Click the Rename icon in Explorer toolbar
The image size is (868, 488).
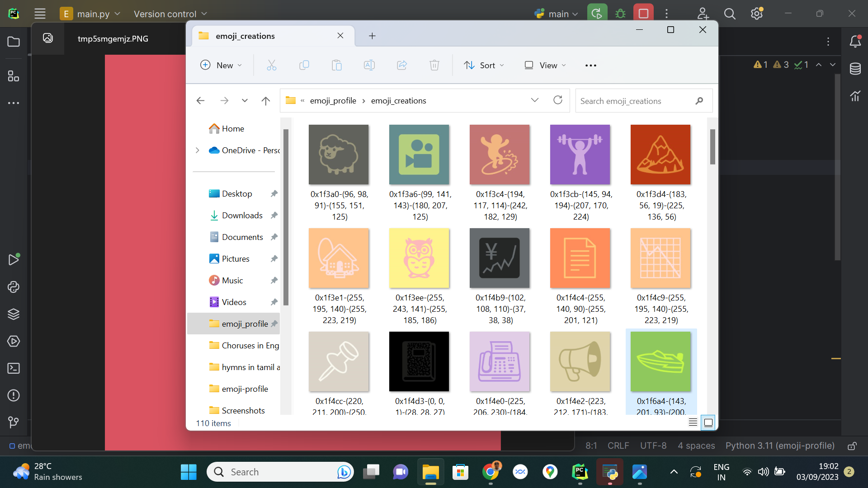click(x=369, y=66)
